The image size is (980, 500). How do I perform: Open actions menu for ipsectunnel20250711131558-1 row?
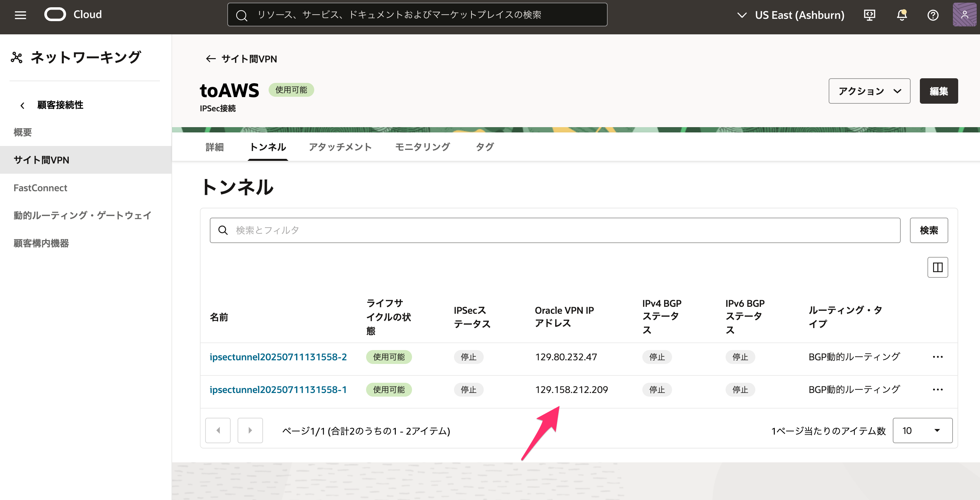[938, 389]
